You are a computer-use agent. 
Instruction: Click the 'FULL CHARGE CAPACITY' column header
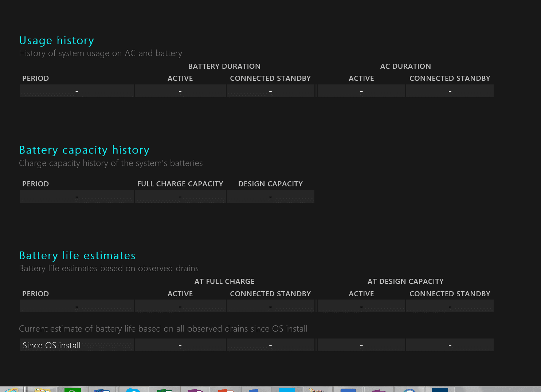point(180,184)
